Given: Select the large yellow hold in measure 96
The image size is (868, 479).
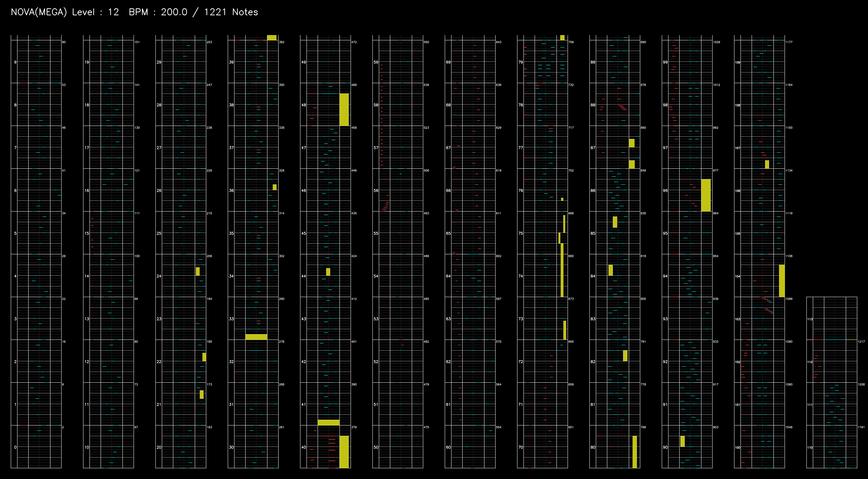Looking at the screenshot, I should 706,195.
